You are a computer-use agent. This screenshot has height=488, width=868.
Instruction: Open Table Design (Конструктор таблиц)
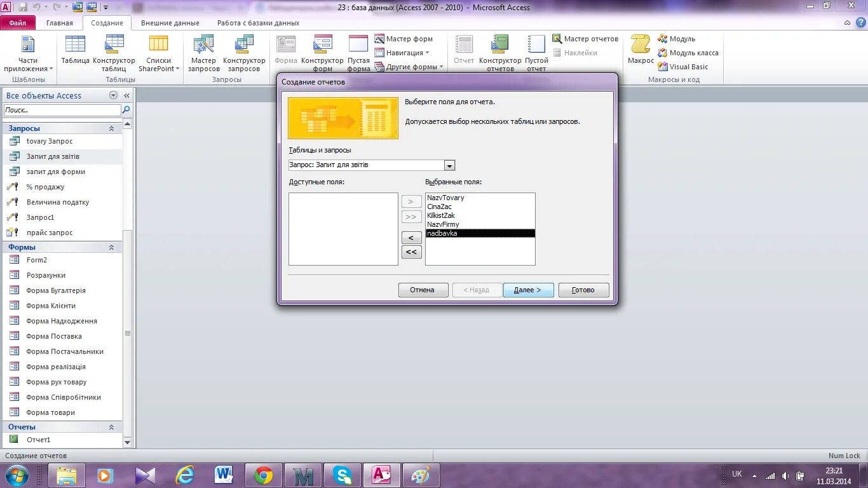[114, 54]
